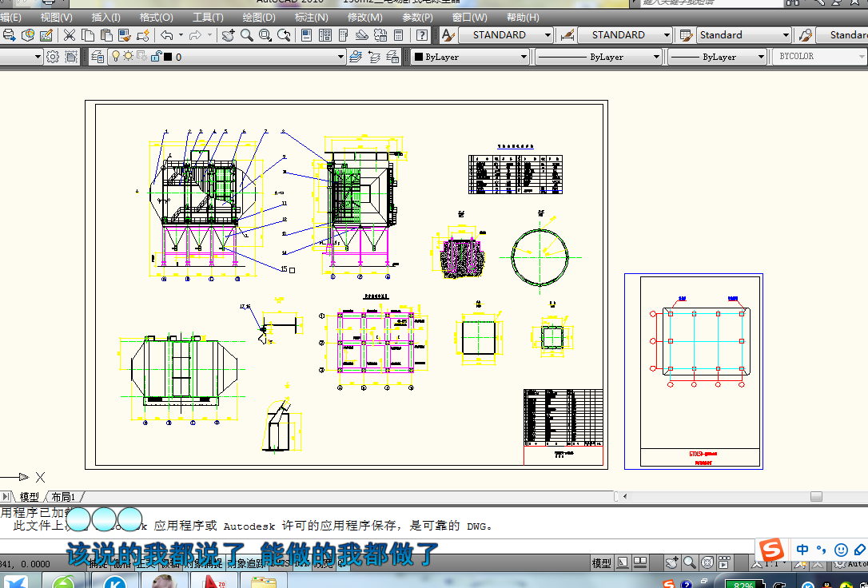Screen dimensions: 868x588
Task: Select the Pan hand tool
Action: tap(229, 35)
